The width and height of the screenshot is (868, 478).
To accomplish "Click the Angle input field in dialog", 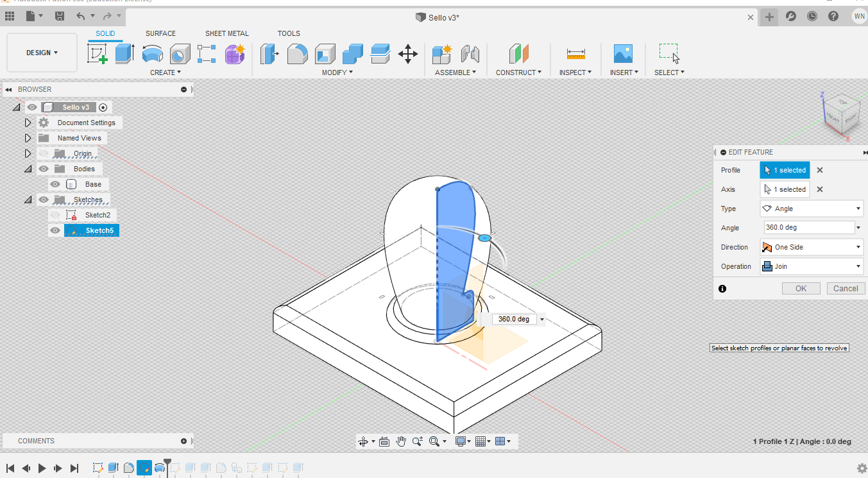I will coord(808,228).
